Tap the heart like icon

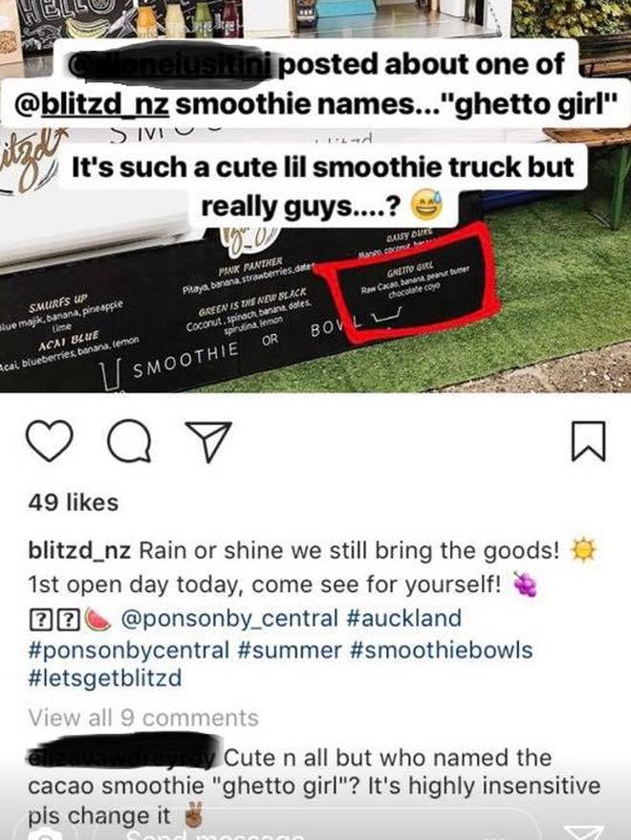[x=50, y=440]
